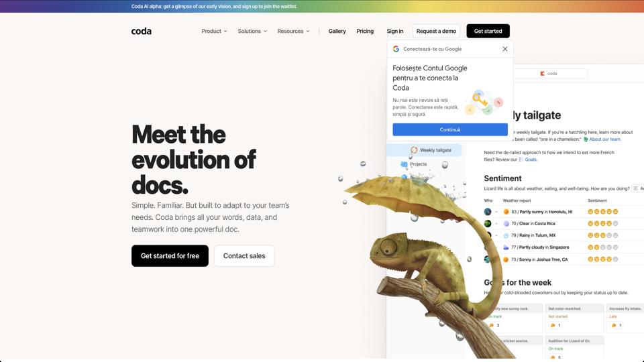Image resolution: width=644 pixels, height=362 pixels.
Task: Close the Google sign-in popup
Action: pyautogui.click(x=504, y=49)
